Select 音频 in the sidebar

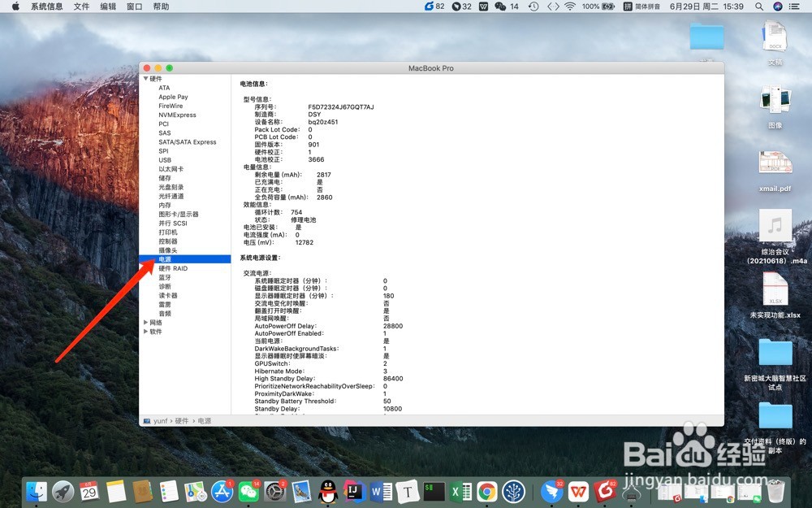165,314
